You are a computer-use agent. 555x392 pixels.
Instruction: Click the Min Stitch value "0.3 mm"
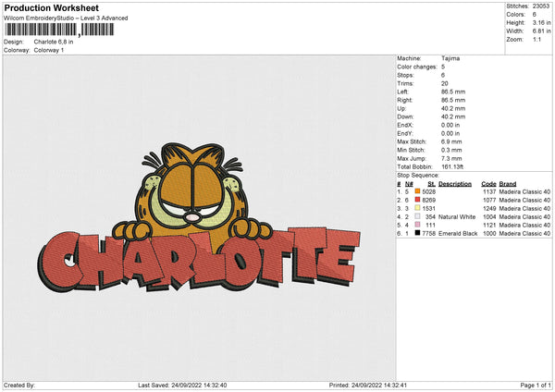(451, 150)
